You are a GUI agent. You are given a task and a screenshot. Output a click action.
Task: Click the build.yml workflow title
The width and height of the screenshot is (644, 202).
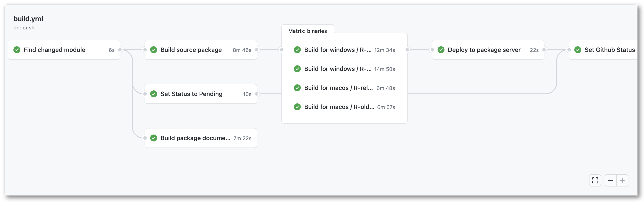(x=28, y=19)
